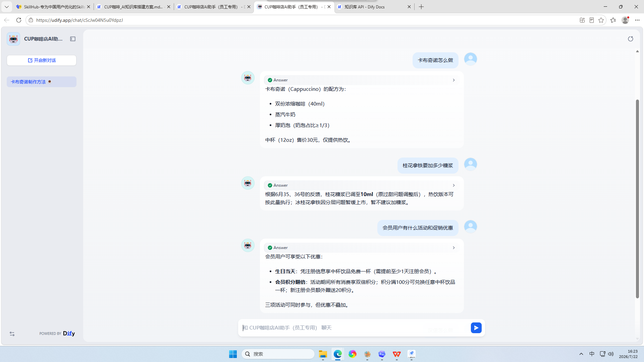Start a new chat with 开启新对话
The width and height of the screenshot is (644, 362).
(x=42, y=60)
